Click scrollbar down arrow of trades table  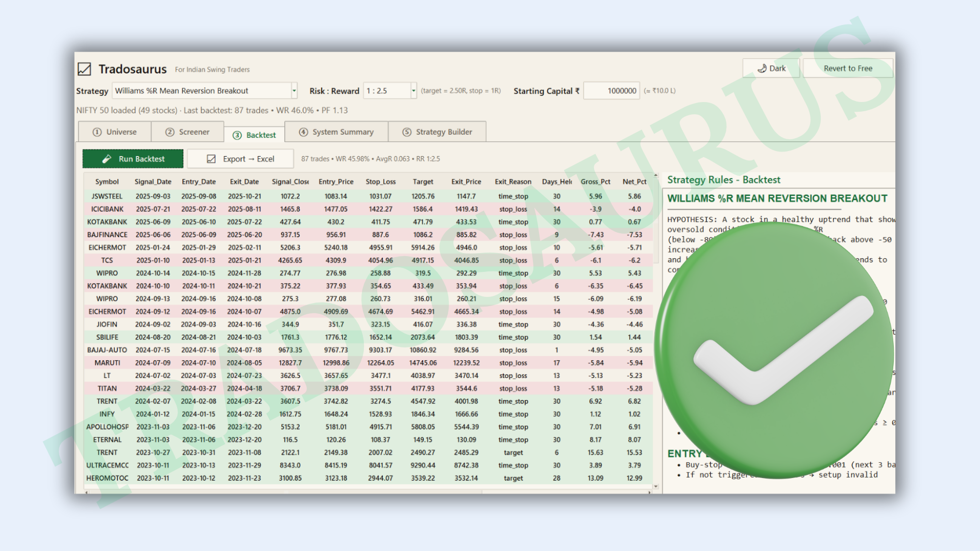pos(656,487)
